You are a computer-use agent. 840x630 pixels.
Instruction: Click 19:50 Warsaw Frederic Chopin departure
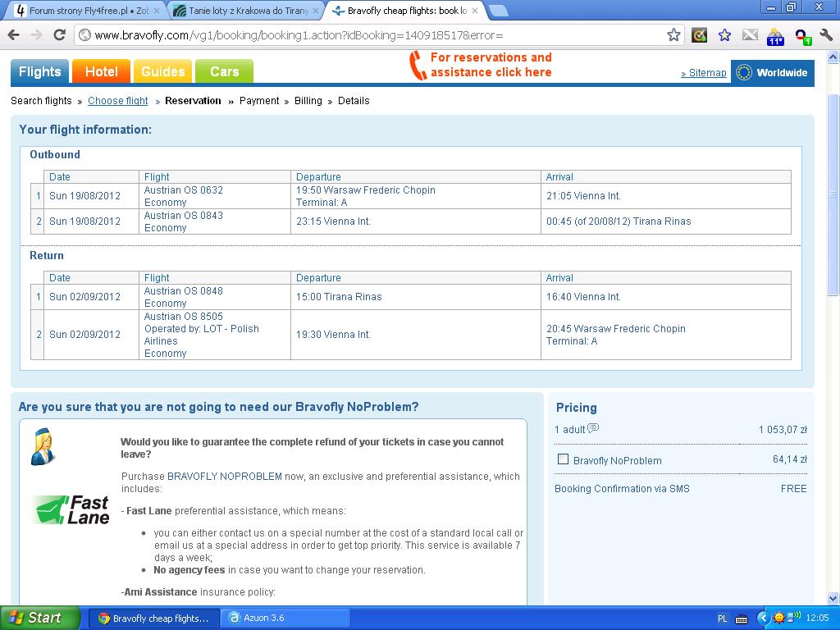[415, 196]
